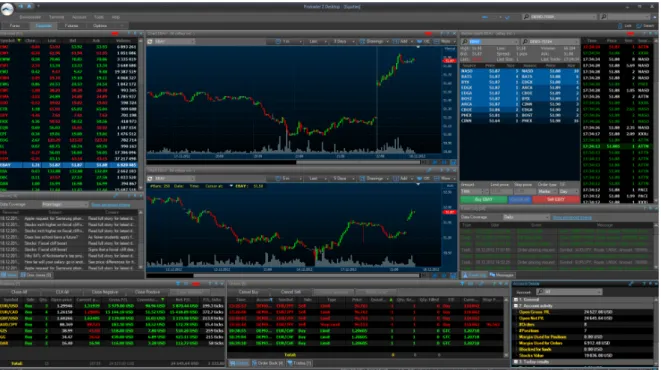The width and height of the screenshot is (661, 370).
Task: Open Daily data coverage dropdown in event log
Action: pyautogui.click(x=526, y=217)
